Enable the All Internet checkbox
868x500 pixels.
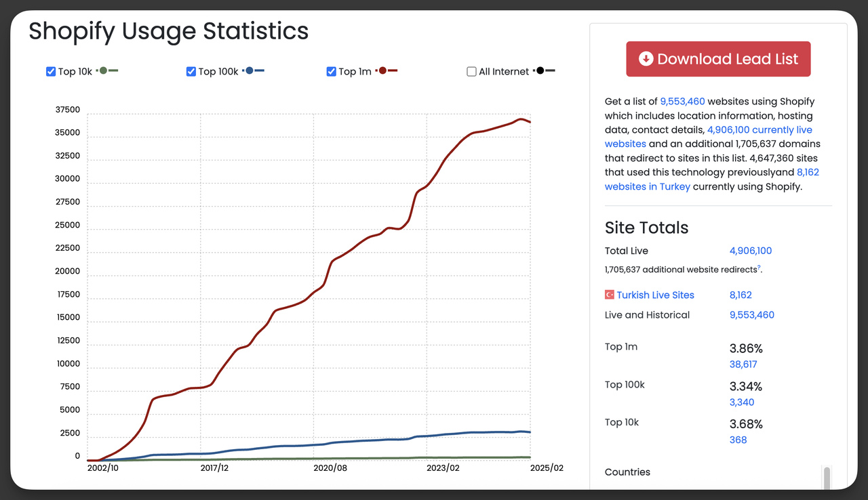pos(472,72)
